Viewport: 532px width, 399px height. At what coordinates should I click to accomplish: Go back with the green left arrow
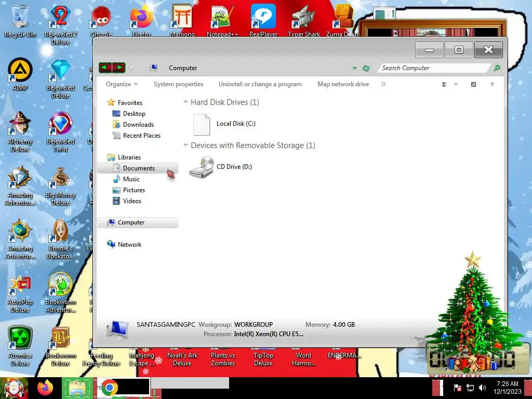pyautogui.click(x=105, y=68)
